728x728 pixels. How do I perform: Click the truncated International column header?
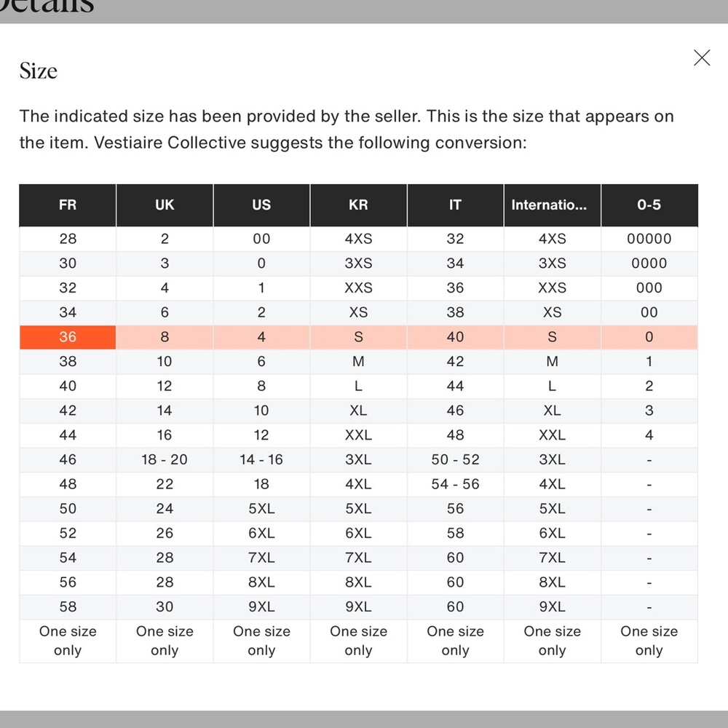pos(552,205)
